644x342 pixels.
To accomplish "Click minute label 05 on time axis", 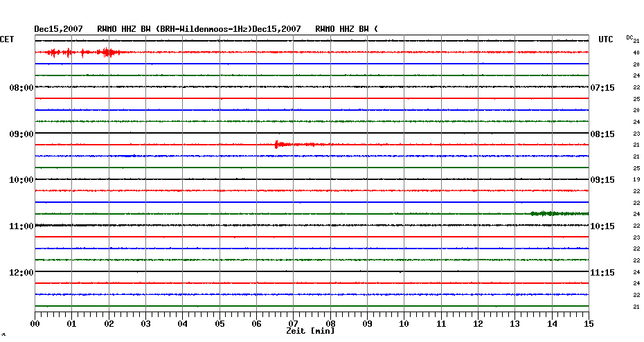I will [x=220, y=323].
